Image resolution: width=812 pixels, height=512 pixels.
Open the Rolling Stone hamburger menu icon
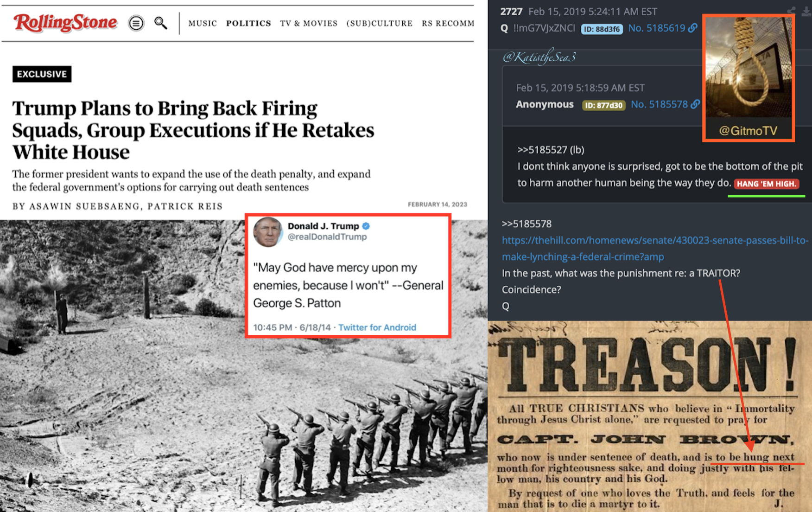(x=136, y=23)
